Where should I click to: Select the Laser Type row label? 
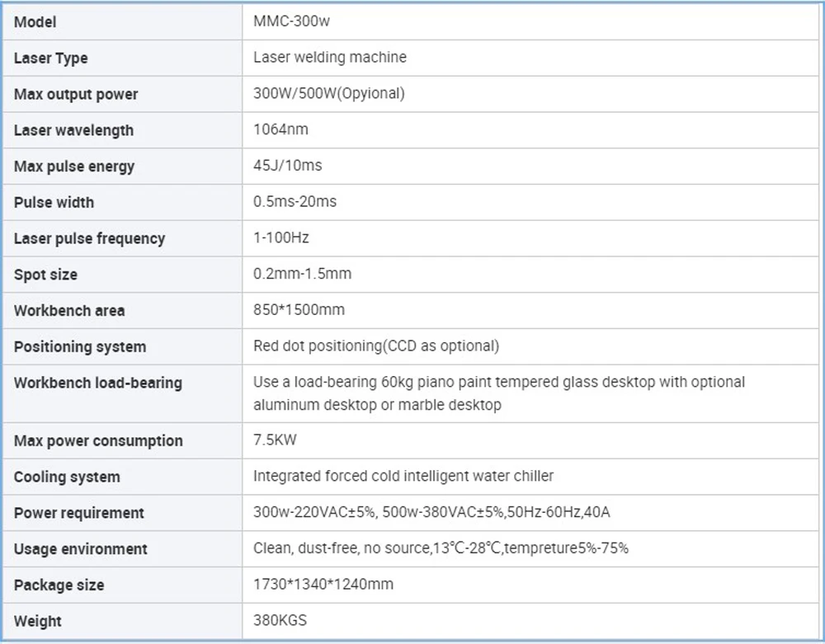pyautogui.click(x=50, y=59)
